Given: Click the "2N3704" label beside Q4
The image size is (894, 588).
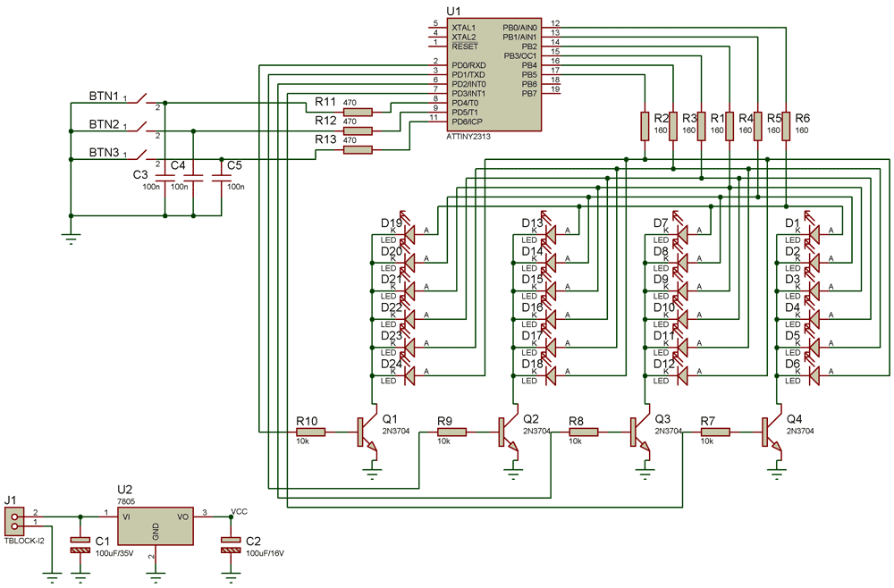Looking at the screenshot, I should click(x=800, y=431).
